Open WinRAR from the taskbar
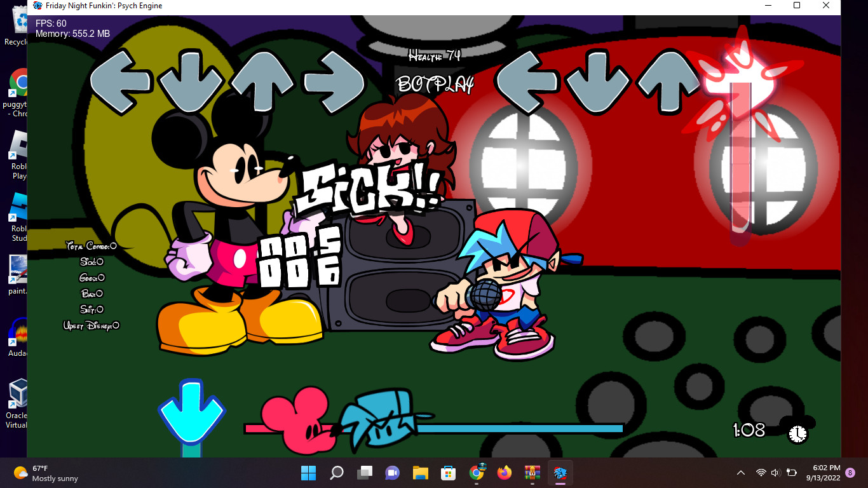The height and width of the screenshot is (488, 868). point(532,473)
